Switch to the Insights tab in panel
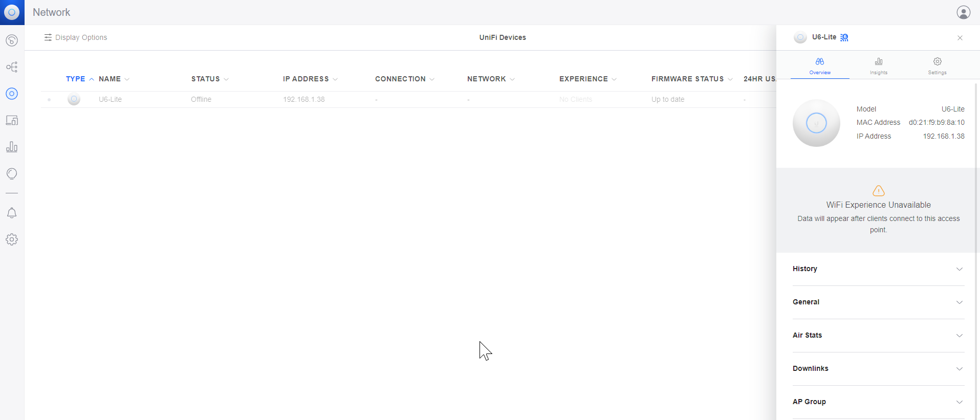The height and width of the screenshot is (420, 980). pos(879,66)
